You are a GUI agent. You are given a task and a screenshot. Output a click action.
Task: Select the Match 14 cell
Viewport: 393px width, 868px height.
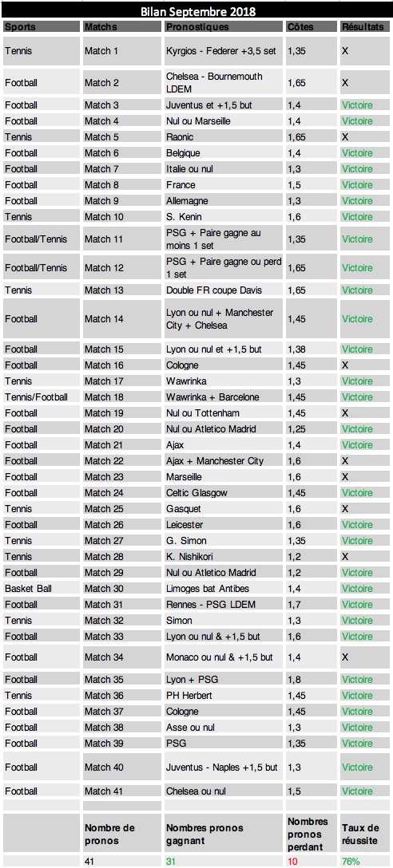tap(122, 319)
